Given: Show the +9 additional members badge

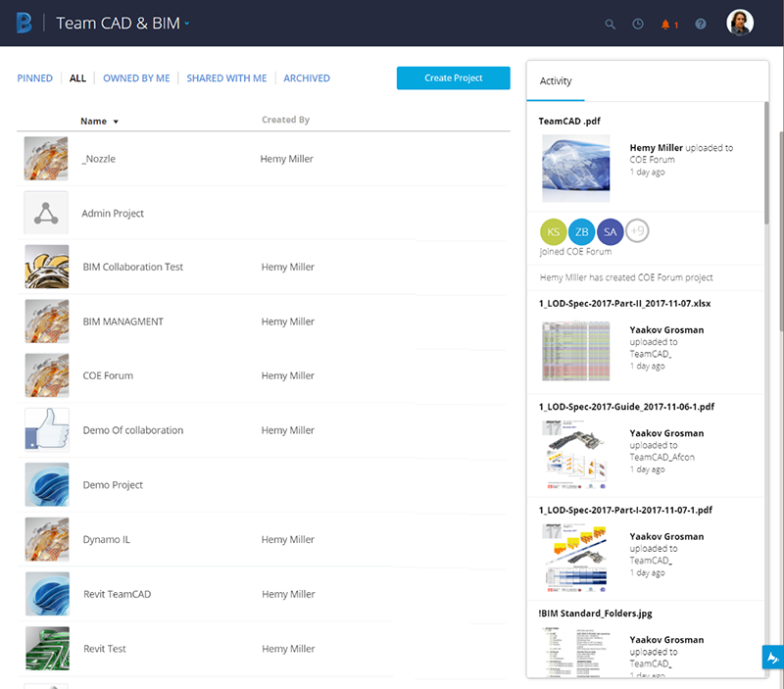Looking at the screenshot, I should tap(638, 231).
